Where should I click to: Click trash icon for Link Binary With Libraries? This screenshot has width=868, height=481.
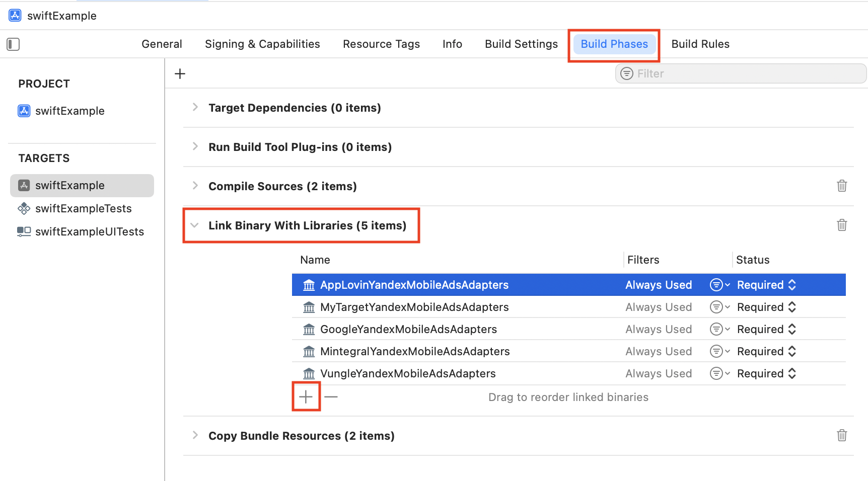tap(842, 225)
